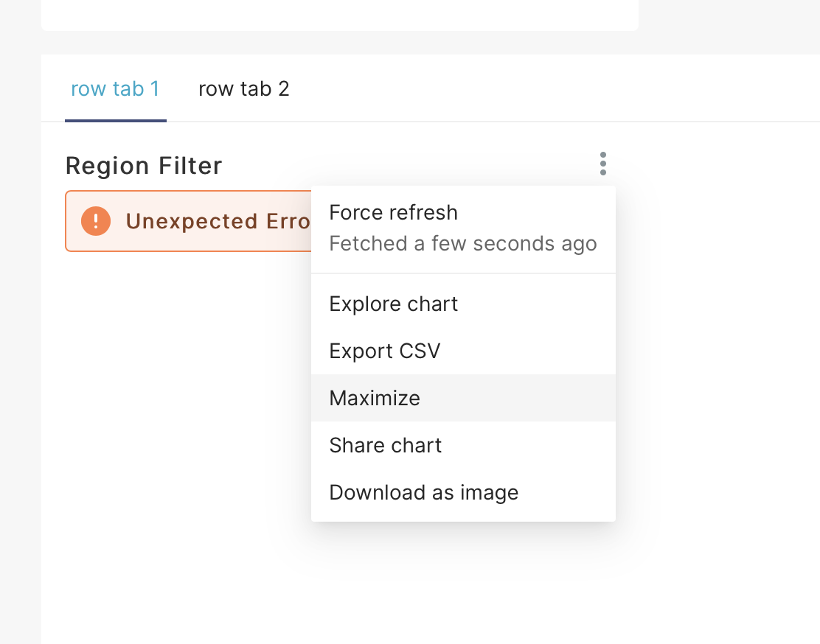
Task: Open the Unexpected Error alert banner
Action: point(184,220)
